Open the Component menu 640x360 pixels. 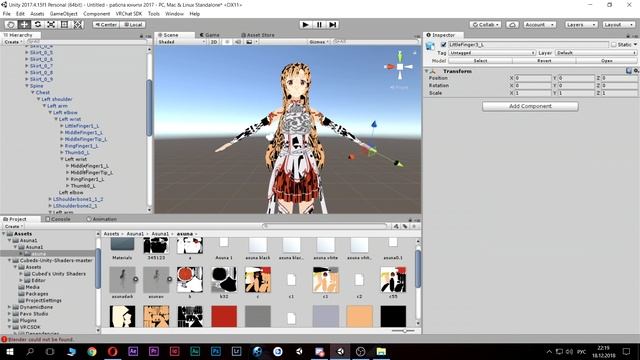point(96,13)
